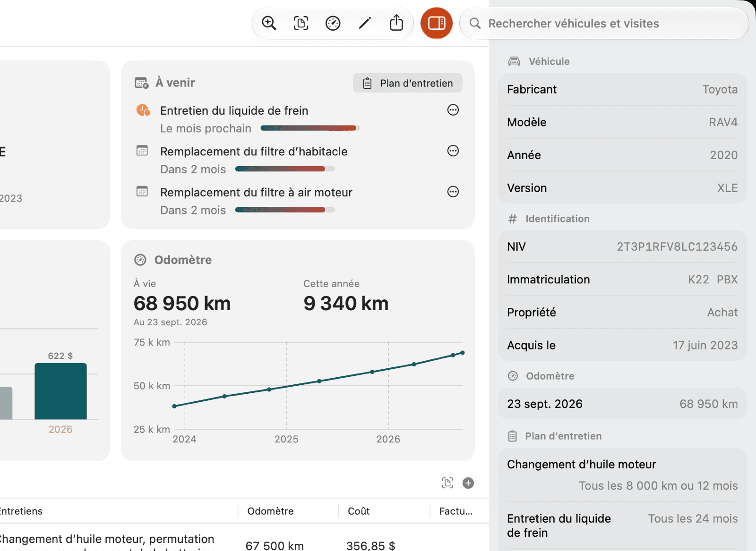756x551 pixels.
Task: Open options for Remplacement du filtre à air moteur
Action: (x=453, y=192)
